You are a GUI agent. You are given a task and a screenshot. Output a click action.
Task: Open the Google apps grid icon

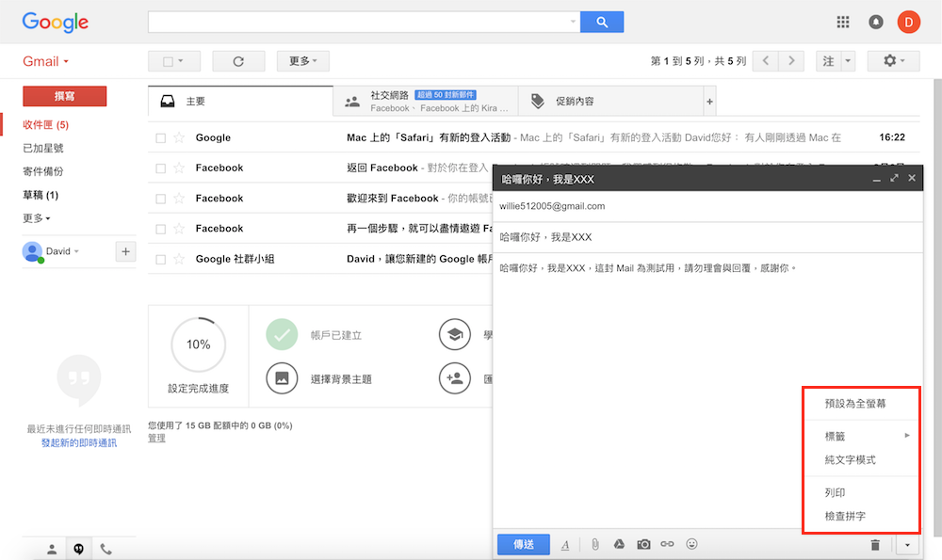(x=843, y=22)
